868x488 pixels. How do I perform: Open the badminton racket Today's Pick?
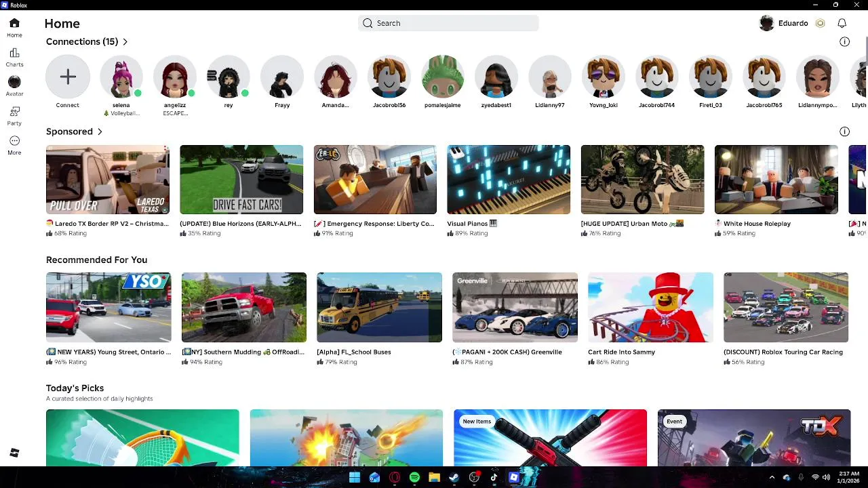pos(142,438)
